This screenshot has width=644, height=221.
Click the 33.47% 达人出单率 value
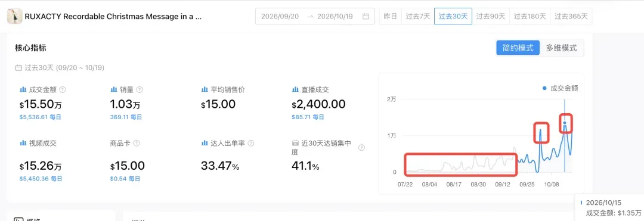coord(219,166)
